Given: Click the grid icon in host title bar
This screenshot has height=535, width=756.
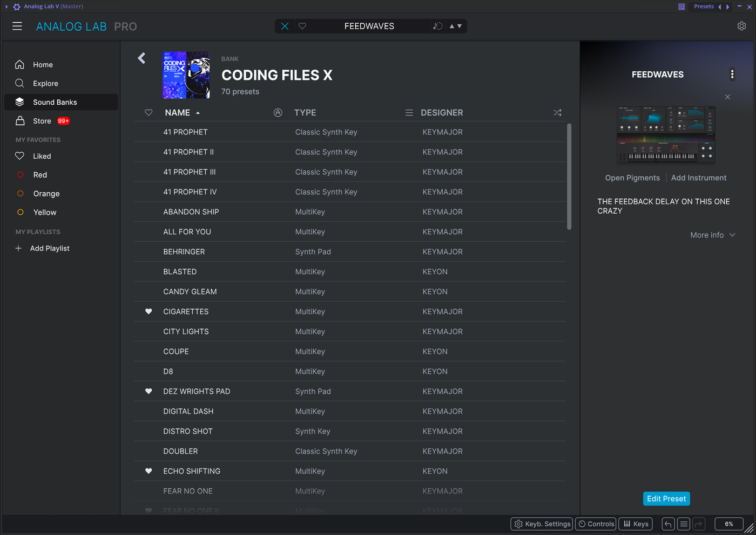Looking at the screenshot, I should tap(681, 6).
